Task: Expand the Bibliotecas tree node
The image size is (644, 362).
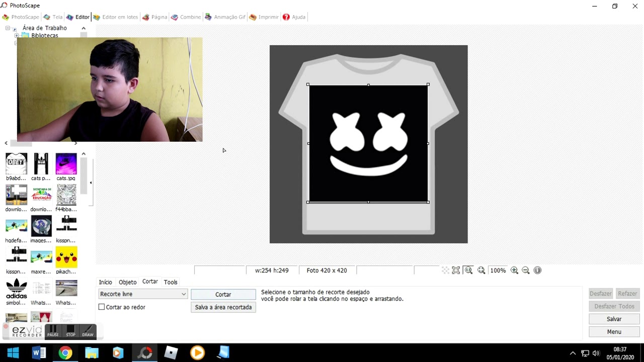Action: [17, 36]
